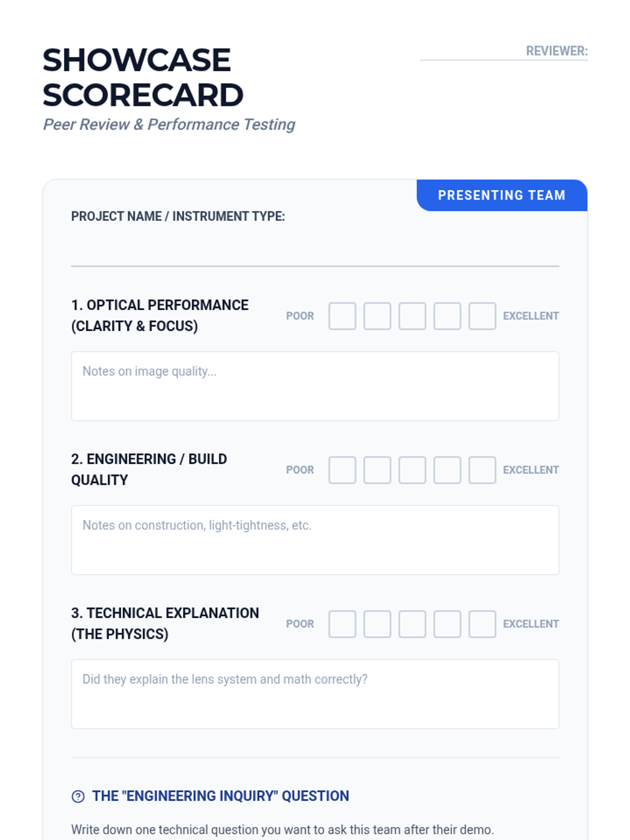
Task: Check the fourth Technical Explanation rating box
Action: [x=447, y=624]
